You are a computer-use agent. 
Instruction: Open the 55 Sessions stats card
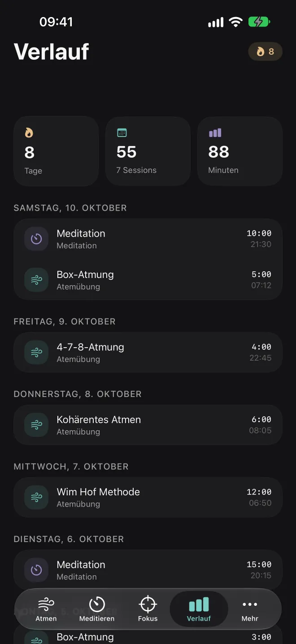click(x=148, y=151)
